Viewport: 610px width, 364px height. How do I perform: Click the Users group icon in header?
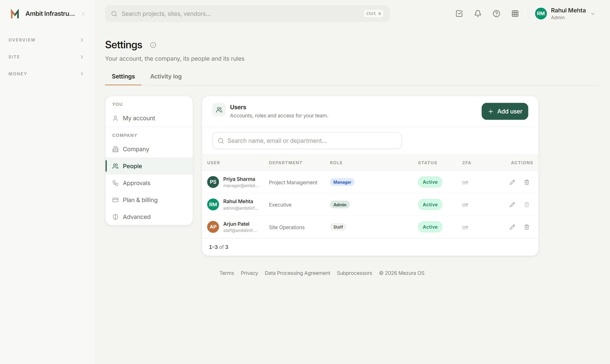tap(219, 110)
